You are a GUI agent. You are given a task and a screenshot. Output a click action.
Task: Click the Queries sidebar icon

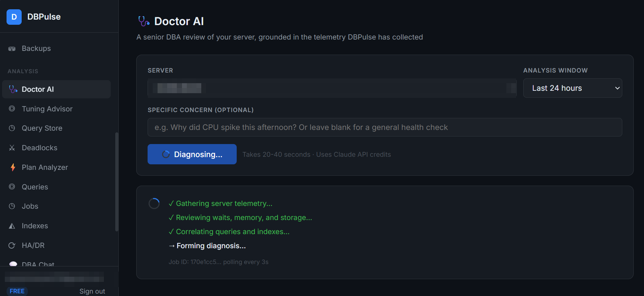tap(12, 187)
